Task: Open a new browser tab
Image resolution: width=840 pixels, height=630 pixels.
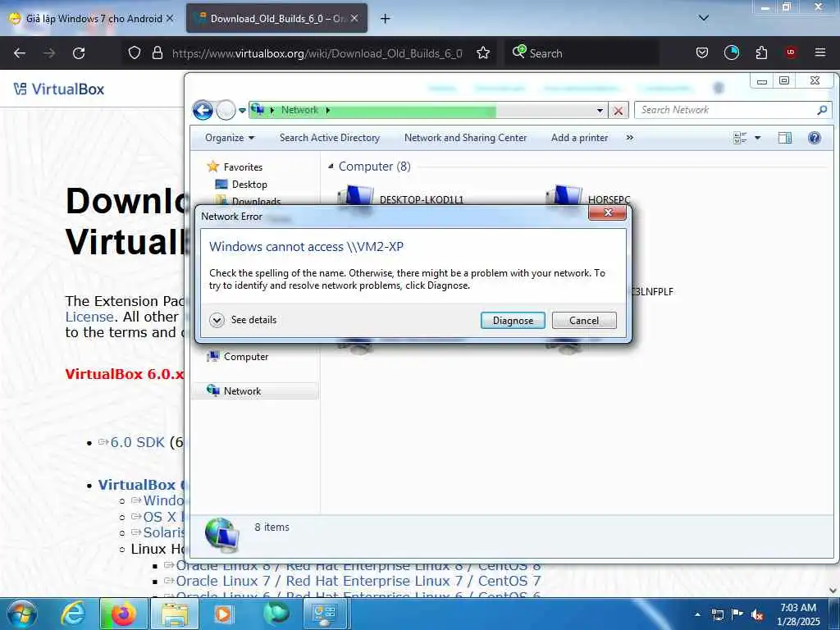Action: [386, 19]
